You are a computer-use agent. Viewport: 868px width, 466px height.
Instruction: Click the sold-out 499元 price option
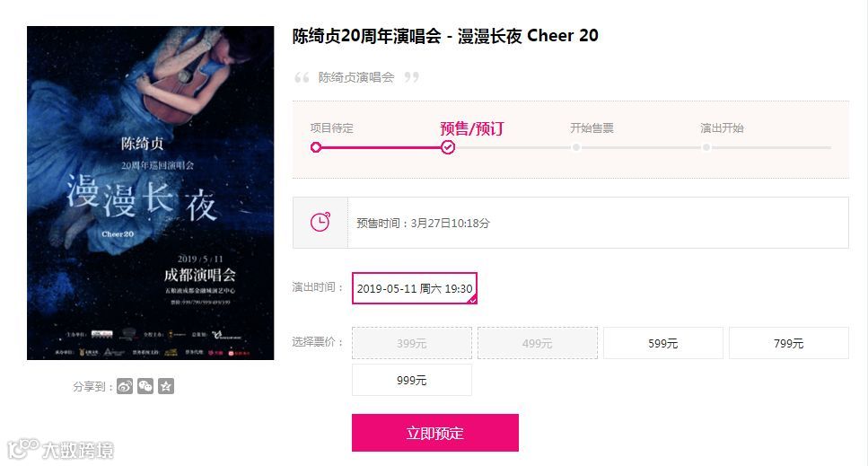point(538,343)
